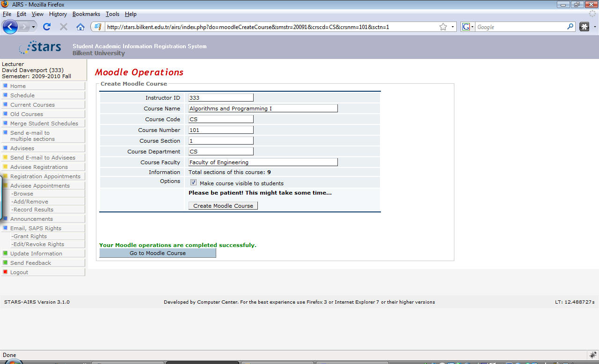Open the History menu

[58, 14]
